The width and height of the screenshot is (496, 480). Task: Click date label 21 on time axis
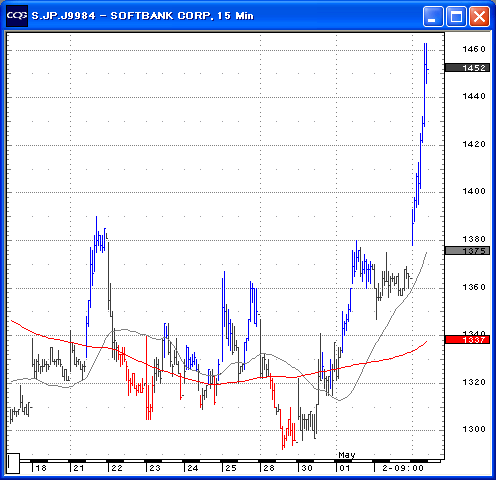point(79,468)
